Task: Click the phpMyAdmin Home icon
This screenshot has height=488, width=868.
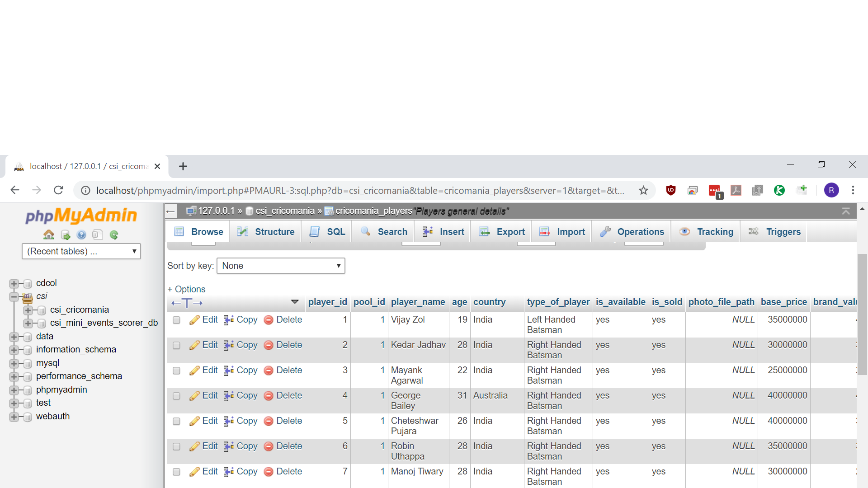Action: pos(49,235)
